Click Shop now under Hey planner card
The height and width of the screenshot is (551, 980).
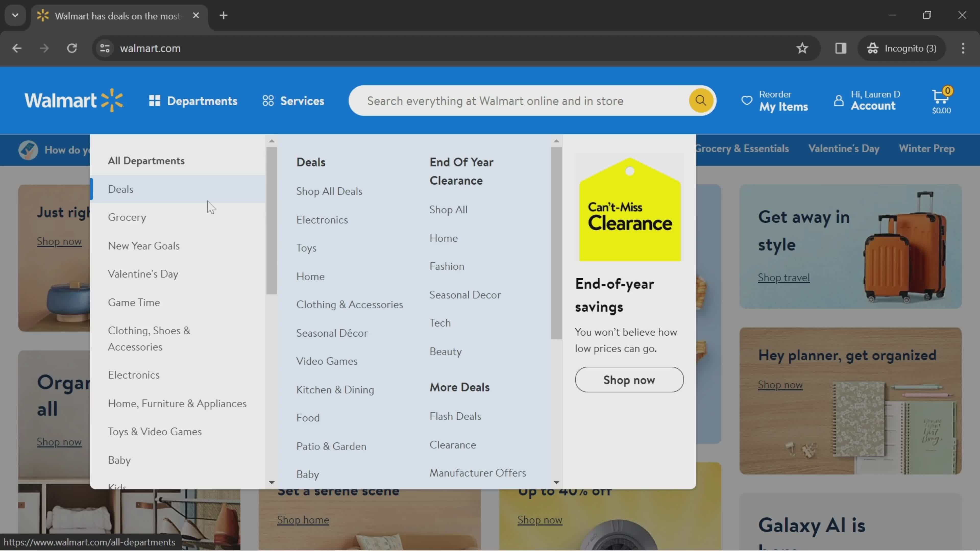tap(780, 385)
